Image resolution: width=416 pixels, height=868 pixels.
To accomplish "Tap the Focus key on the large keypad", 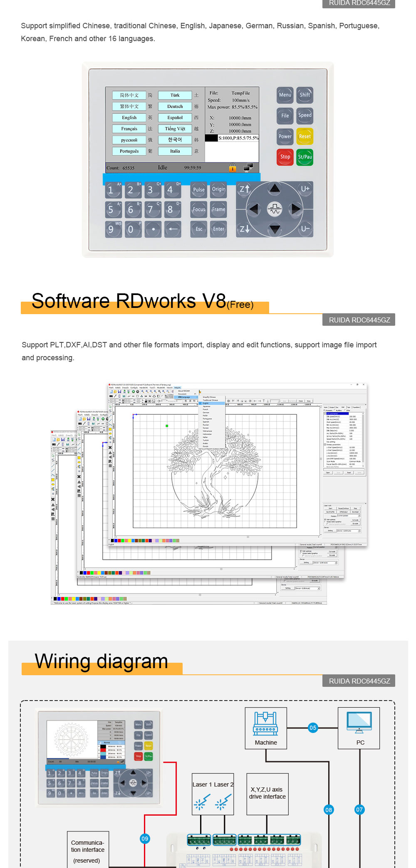I will [199, 209].
